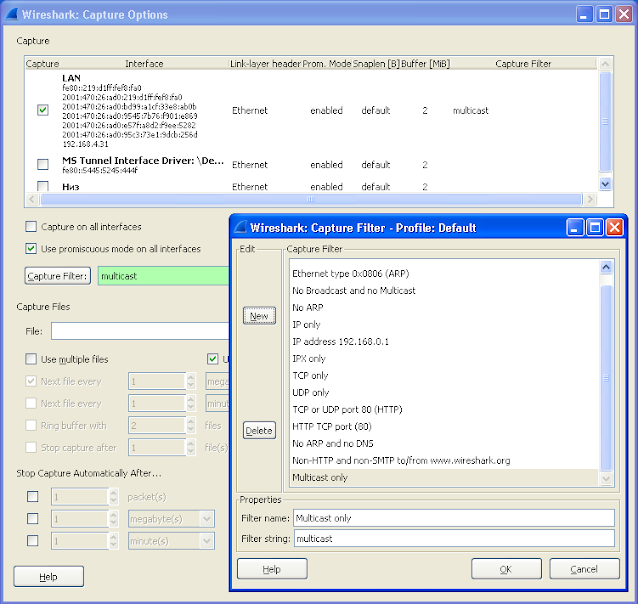Click Help in Capture Options window

(x=48, y=576)
